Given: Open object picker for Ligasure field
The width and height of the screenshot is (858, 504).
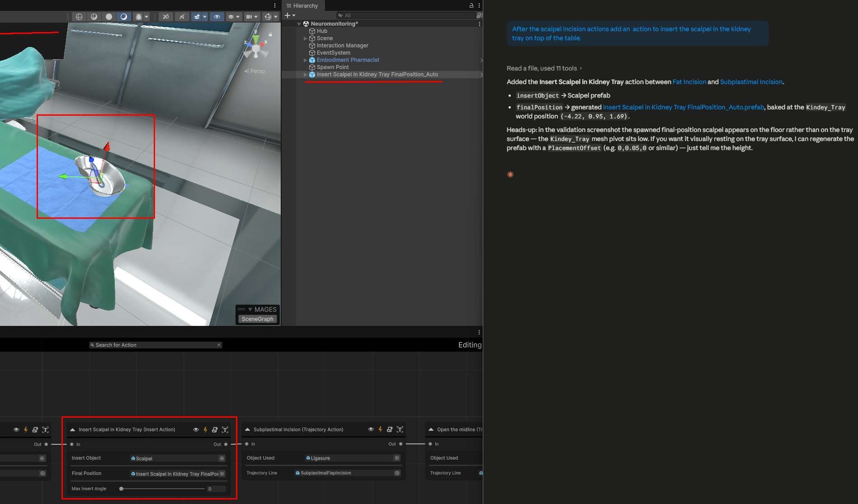Looking at the screenshot, I should tap(397, 458).
